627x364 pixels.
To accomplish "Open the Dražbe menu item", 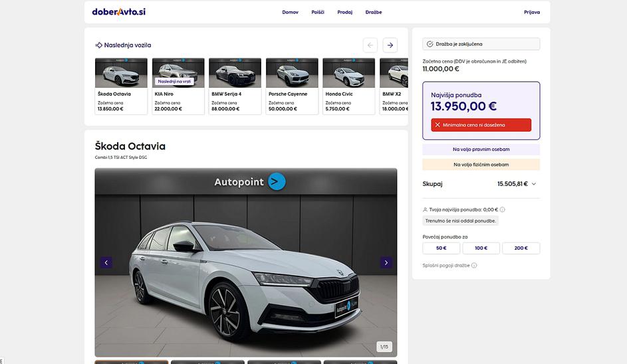I will tap(374, 12).
